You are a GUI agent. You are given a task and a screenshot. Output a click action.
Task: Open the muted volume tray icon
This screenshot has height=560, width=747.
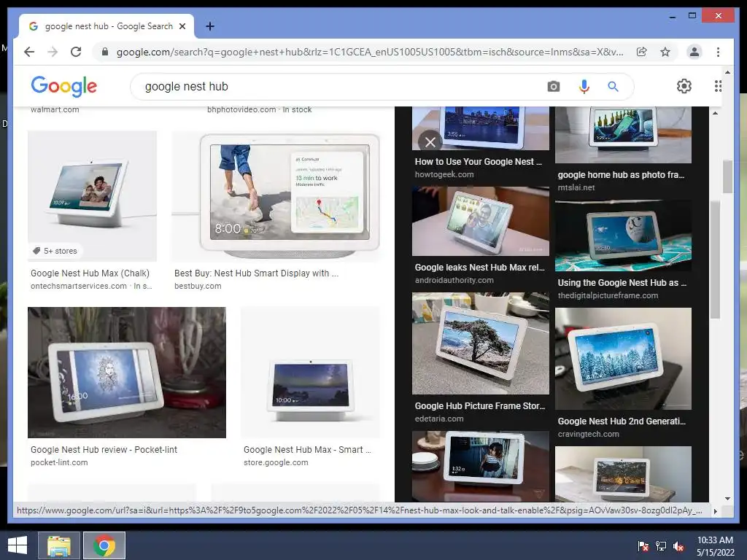point(678,546)
